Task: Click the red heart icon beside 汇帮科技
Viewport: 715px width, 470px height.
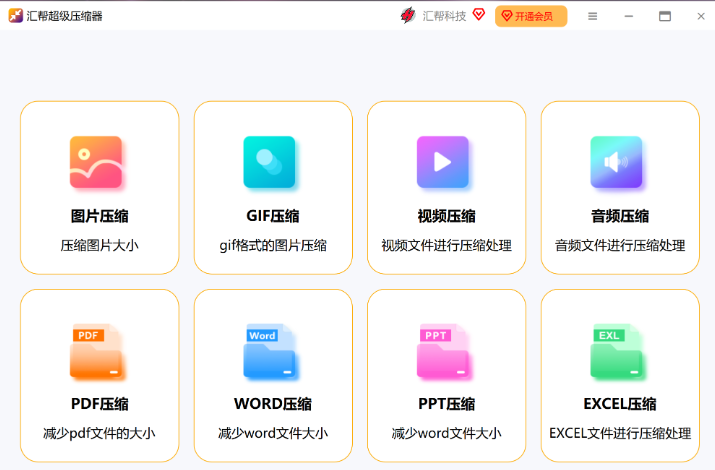Action: (479, 15)
